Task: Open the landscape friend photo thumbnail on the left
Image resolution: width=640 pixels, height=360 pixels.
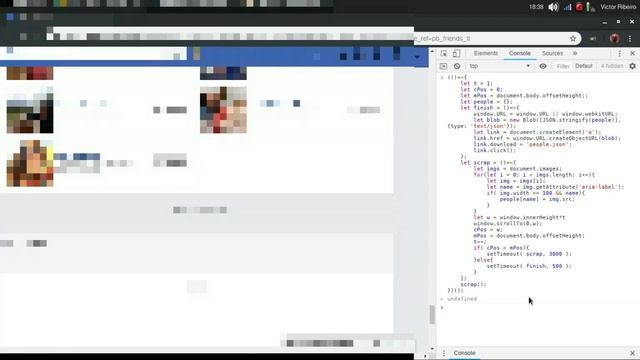Action: 30,110
